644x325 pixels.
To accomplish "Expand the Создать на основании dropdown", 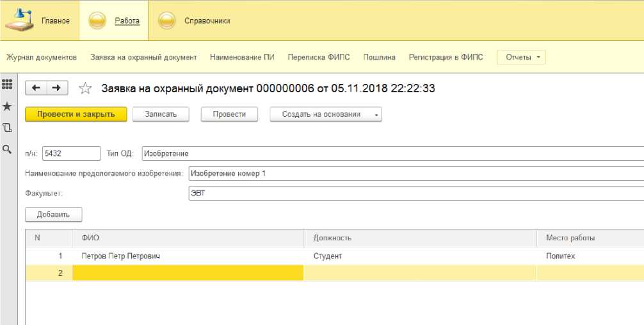I will (x=326, y=114).
